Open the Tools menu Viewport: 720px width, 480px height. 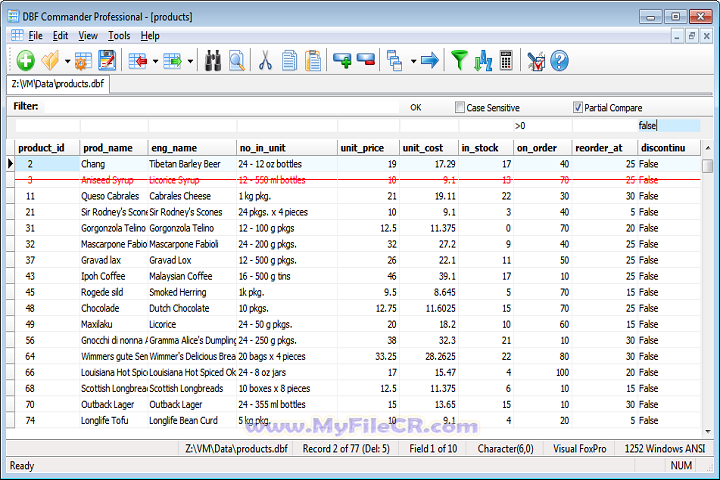pos(119,35)
